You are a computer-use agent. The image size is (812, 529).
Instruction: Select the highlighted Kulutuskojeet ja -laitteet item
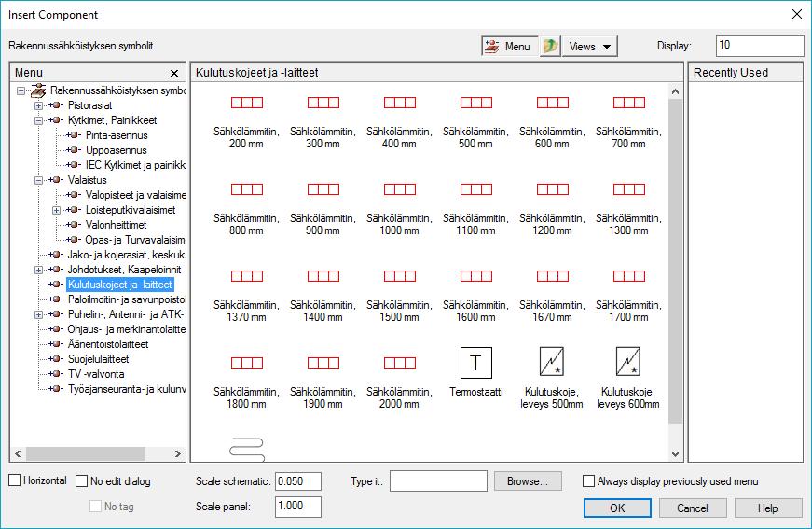click(119, 285)
